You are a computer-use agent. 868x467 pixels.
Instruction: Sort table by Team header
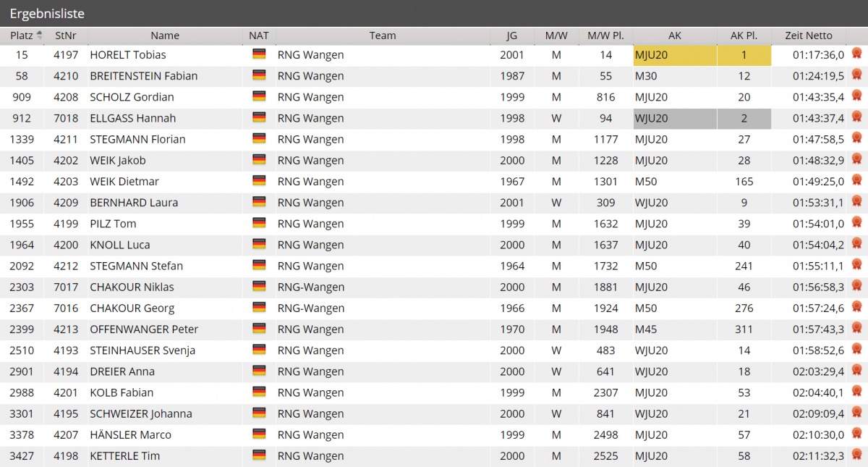pyautogui.click(x=383, y=35)
